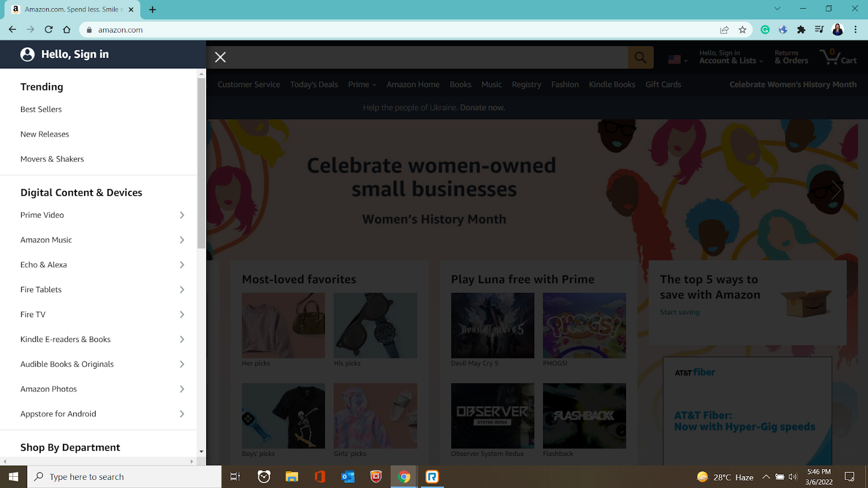This screenshot has width=868, height=488.
Task: Open the Prime dropdown in nav bar
Action: click(362, 85)
